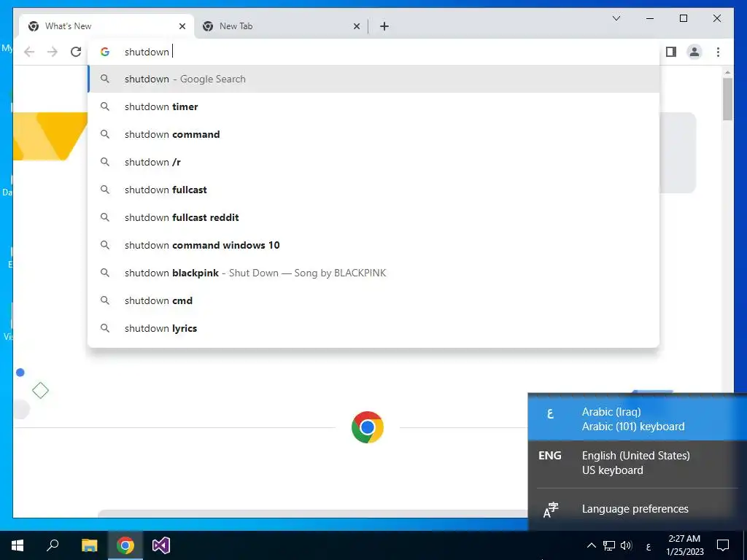Pick the 'shutdown /r' suggestion

click(374, 162)
